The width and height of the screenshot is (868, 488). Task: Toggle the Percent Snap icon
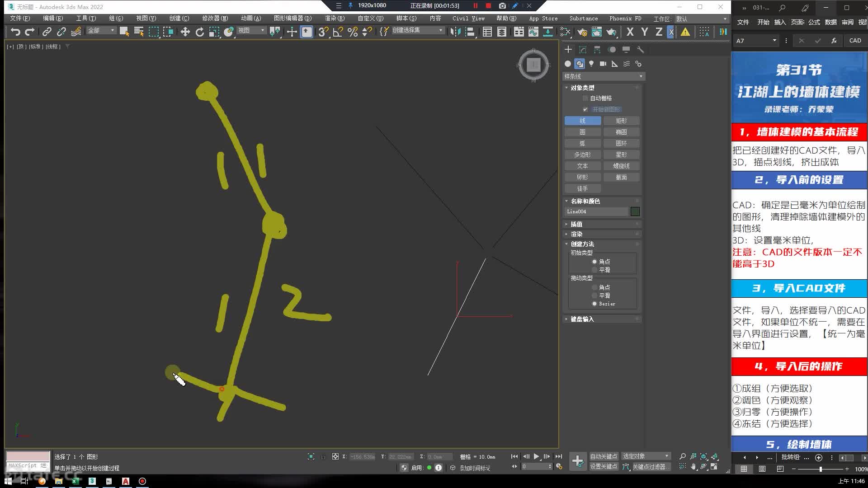[353, 32]
